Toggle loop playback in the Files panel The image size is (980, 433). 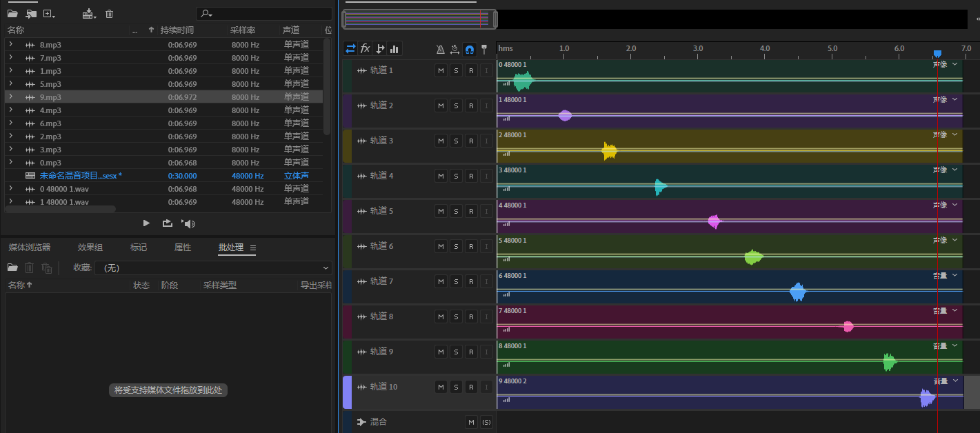[167, 223]
